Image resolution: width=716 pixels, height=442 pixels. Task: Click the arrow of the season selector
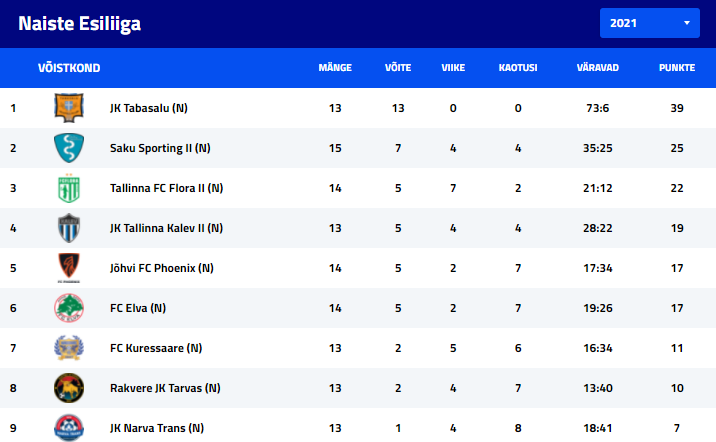(x=686, y=23)
